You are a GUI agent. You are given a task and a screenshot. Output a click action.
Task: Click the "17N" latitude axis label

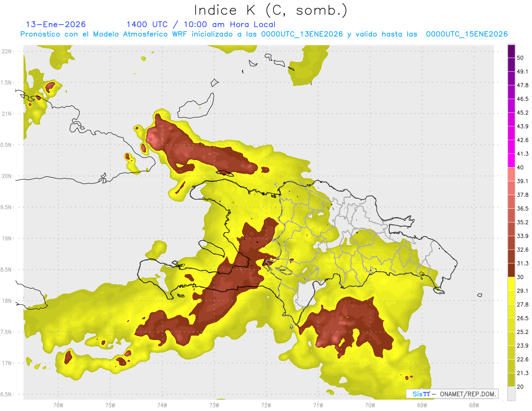coord(7,363)
